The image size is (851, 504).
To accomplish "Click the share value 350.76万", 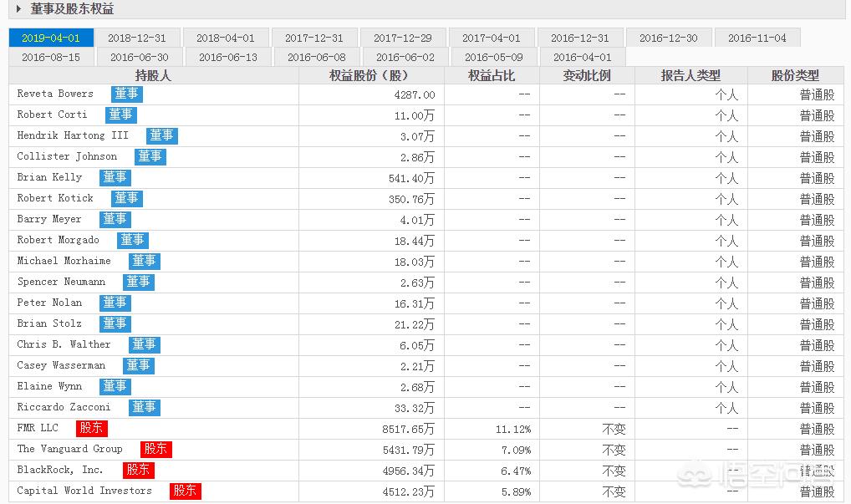I will pos(411,199).
